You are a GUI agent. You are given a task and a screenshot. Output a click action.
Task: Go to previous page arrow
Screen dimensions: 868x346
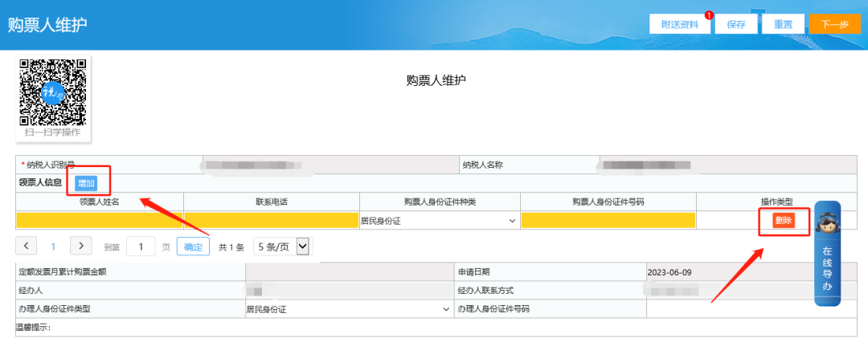pos(27,246)
